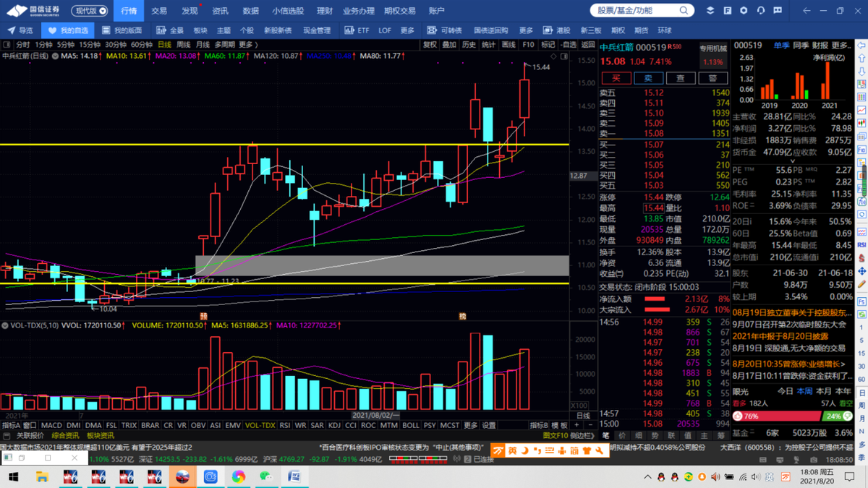Select 单季 single quarter view
The width and height of the screenshot is (868, 488).
pos(781,45)
